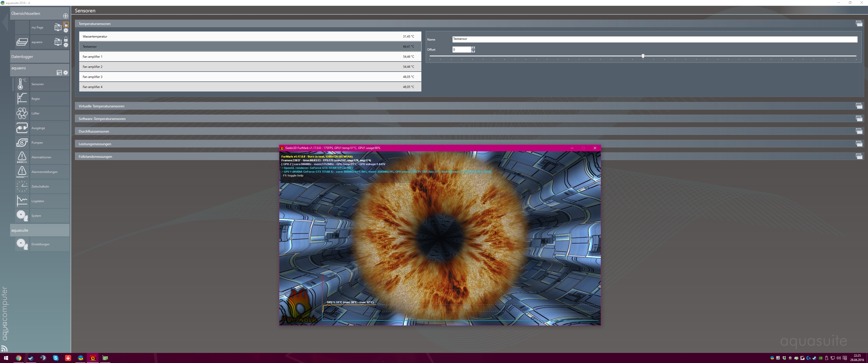Toggle the padlock on aquaero overview page

[x=66, y=39]
